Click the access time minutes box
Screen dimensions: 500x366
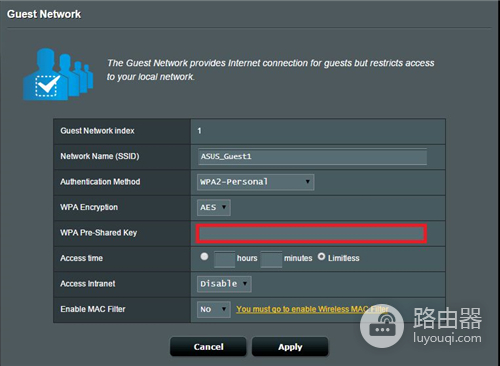271,259
